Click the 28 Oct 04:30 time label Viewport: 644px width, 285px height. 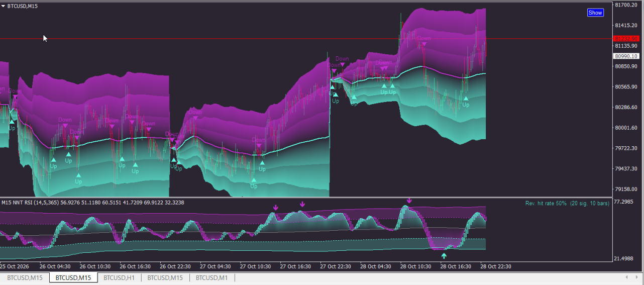376,266
